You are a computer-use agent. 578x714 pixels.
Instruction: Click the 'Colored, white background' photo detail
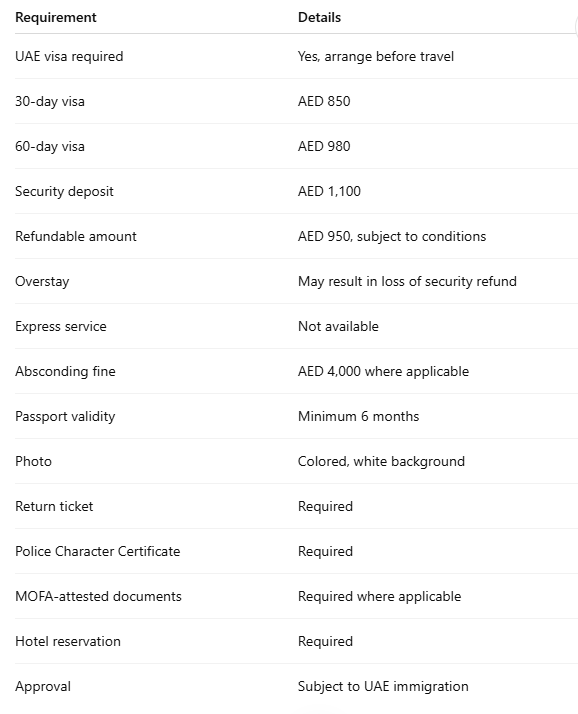coord(382,461)
